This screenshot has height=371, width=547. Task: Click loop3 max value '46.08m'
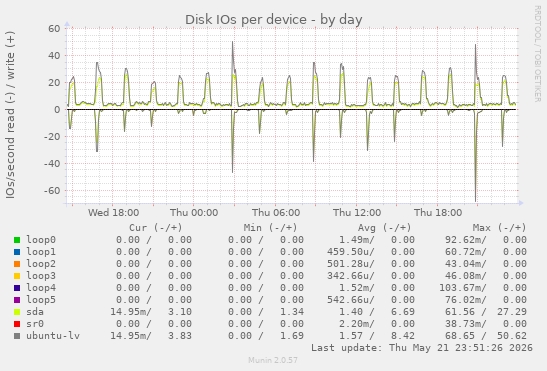466,276
